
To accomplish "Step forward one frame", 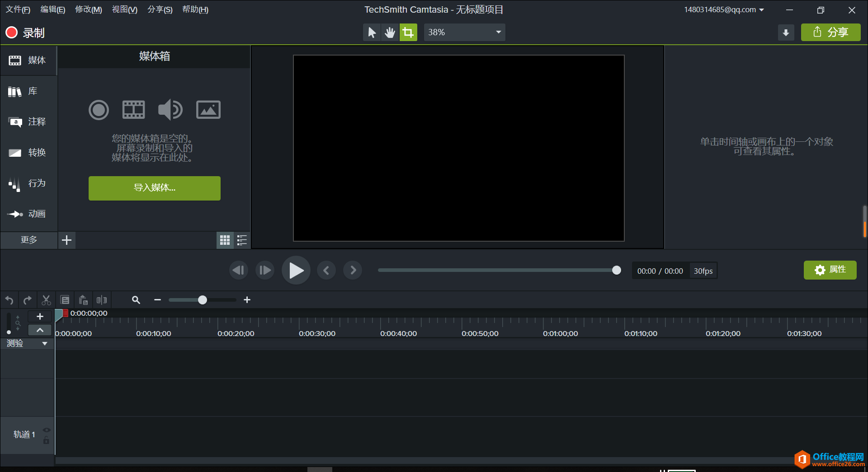I will (x=265, y=270).
